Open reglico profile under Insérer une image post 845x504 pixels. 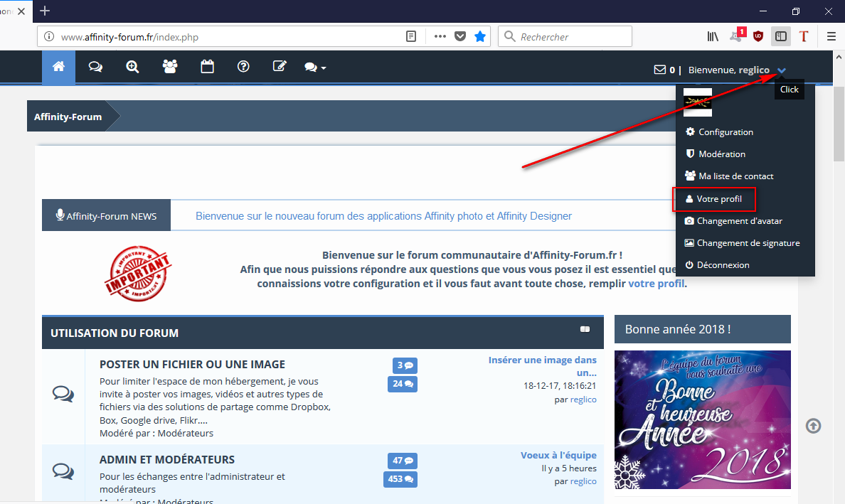point(584,400)
